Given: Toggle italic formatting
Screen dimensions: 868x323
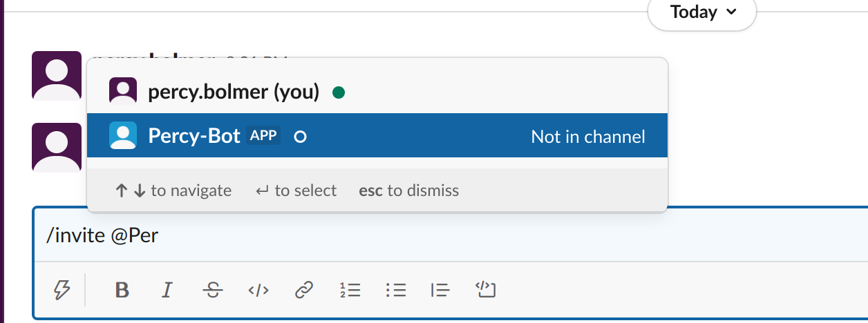Looking at the screenshot, I should (x=167, y=291).
